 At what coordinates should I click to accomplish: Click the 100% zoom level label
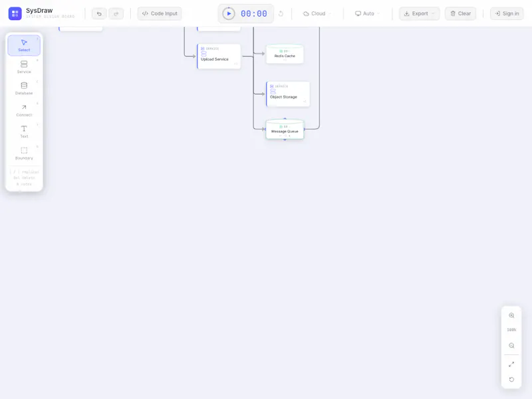pos(511,330)
